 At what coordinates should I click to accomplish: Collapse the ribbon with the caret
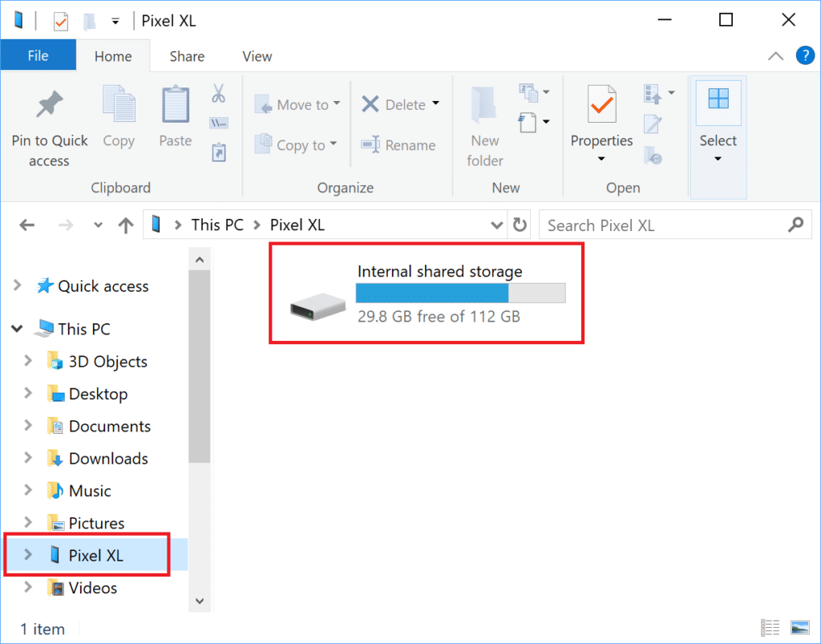[x=775, y=56]
